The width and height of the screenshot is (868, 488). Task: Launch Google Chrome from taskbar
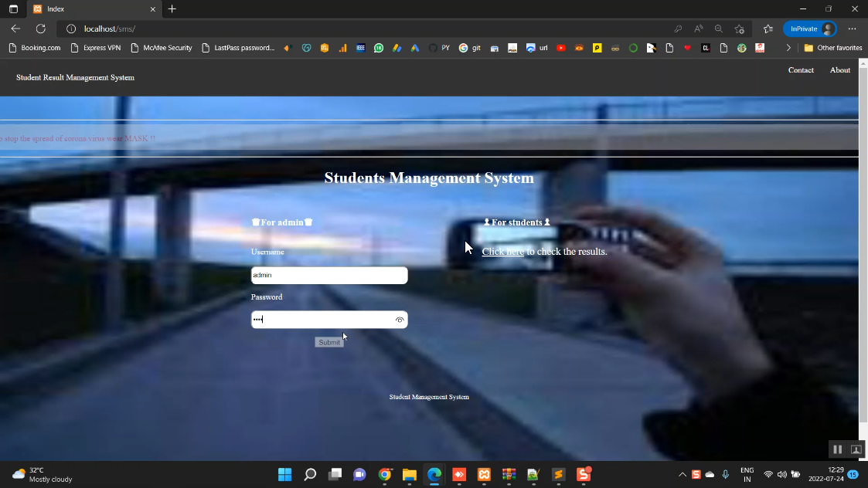pyautogui.click(x=384, y=474)
